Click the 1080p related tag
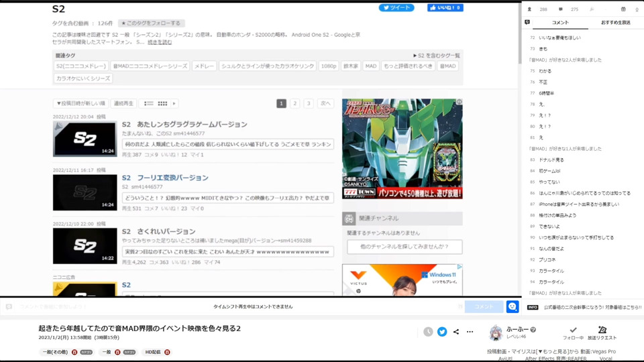Viewport: 644px width, 362px height. click(x=329, y=66)
